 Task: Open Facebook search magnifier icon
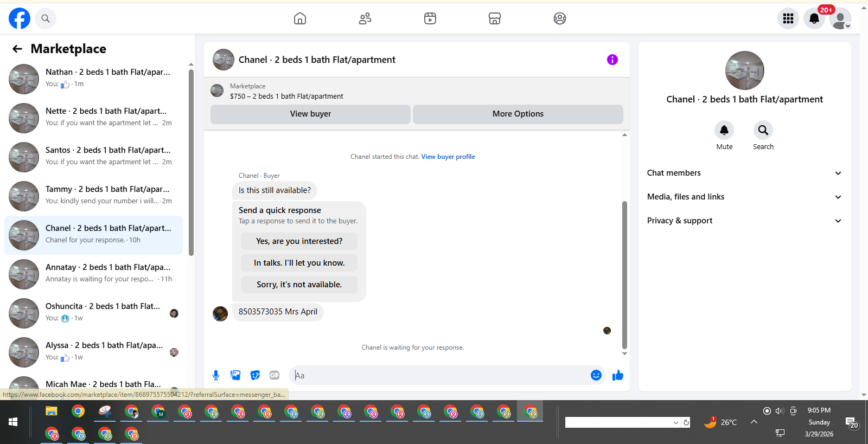pyautogui.click(x=46, y=18)
